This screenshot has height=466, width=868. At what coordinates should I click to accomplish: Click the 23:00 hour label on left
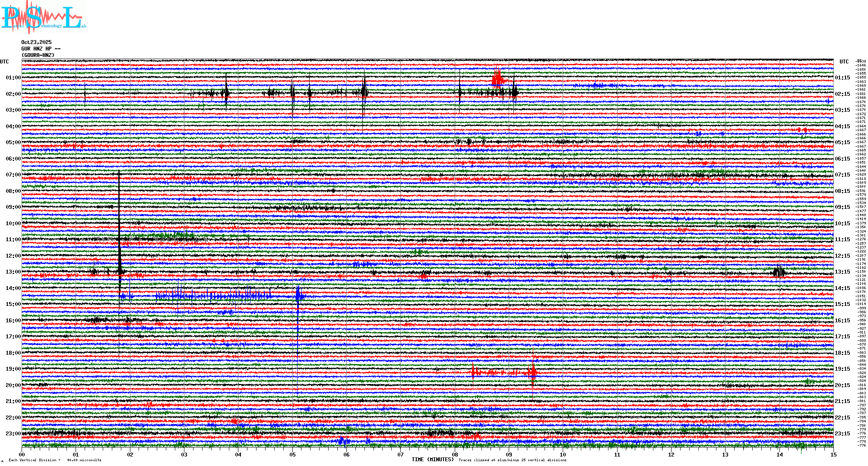coord(13,434)
